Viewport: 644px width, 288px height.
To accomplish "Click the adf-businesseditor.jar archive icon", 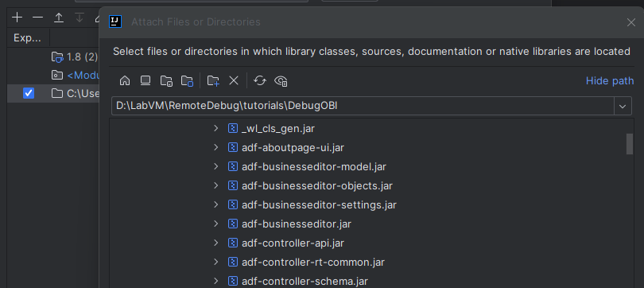I will [x=233, y=224].
